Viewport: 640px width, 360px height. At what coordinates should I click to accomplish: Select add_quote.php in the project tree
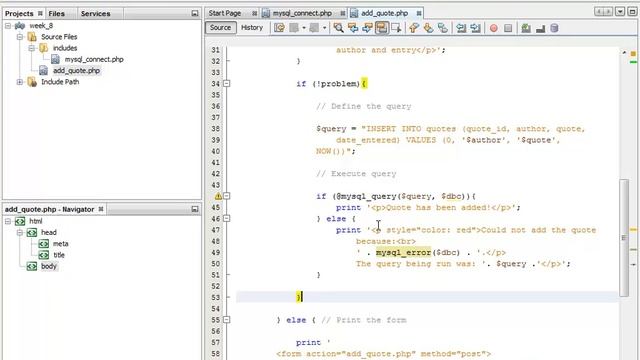(x=76, y=71)
